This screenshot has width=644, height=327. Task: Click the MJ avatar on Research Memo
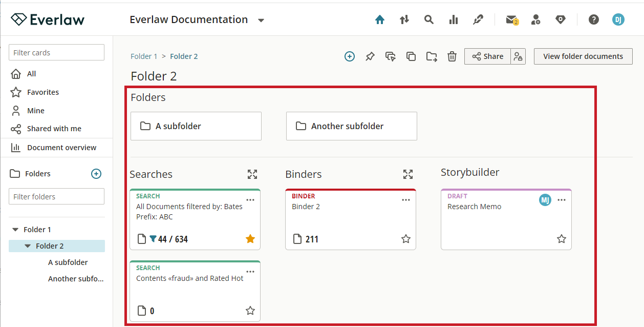[545, 200]
